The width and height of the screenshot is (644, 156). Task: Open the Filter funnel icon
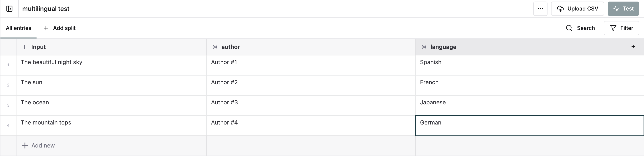(613, 28)
